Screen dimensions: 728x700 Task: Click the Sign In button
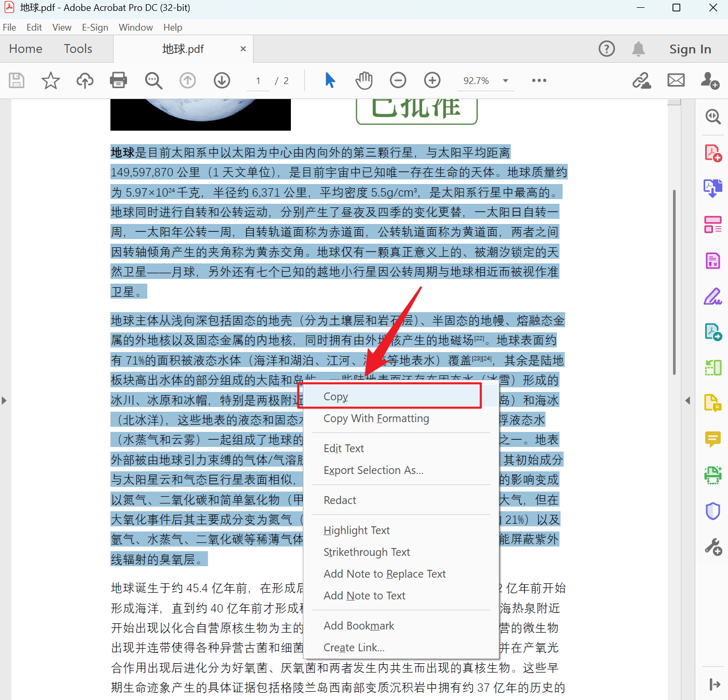coord(690,49)
